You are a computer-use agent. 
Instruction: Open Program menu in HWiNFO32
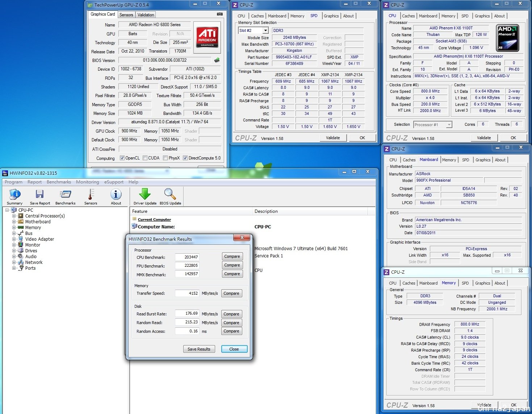tap(13, 182)
